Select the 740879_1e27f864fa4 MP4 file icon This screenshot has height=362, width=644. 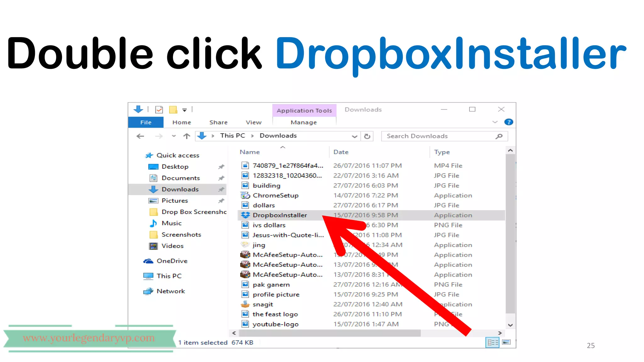pos(245,166)
